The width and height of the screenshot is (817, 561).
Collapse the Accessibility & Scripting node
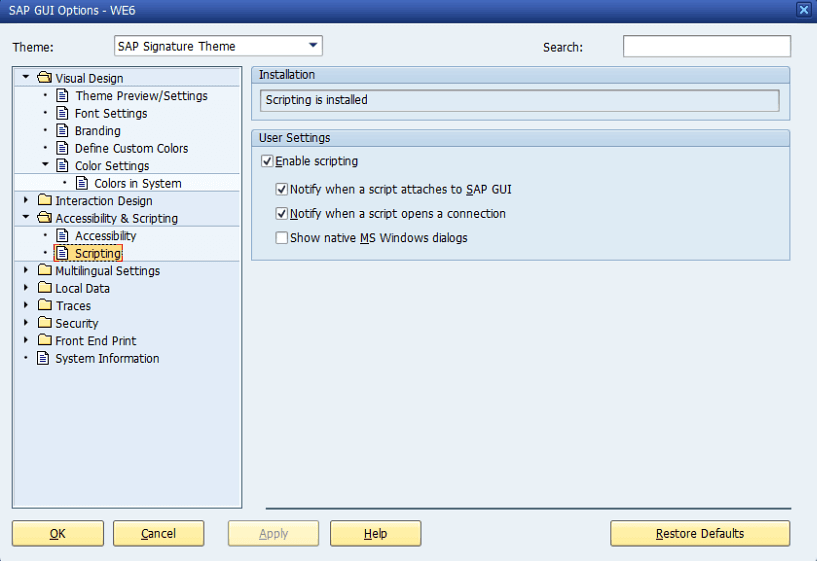point(26,217)
